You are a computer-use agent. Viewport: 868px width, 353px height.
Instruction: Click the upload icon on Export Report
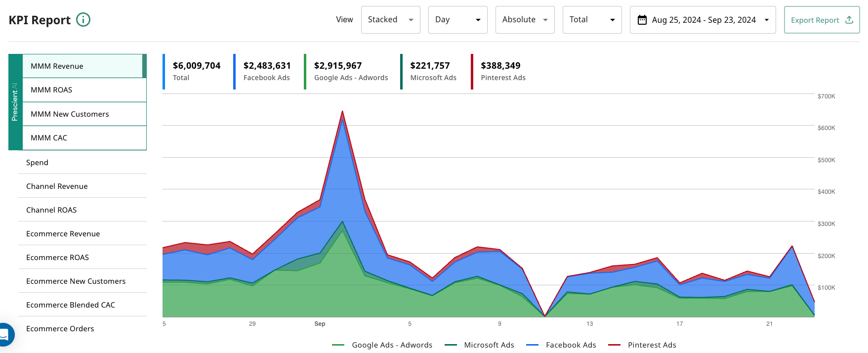tap(849, 20)
